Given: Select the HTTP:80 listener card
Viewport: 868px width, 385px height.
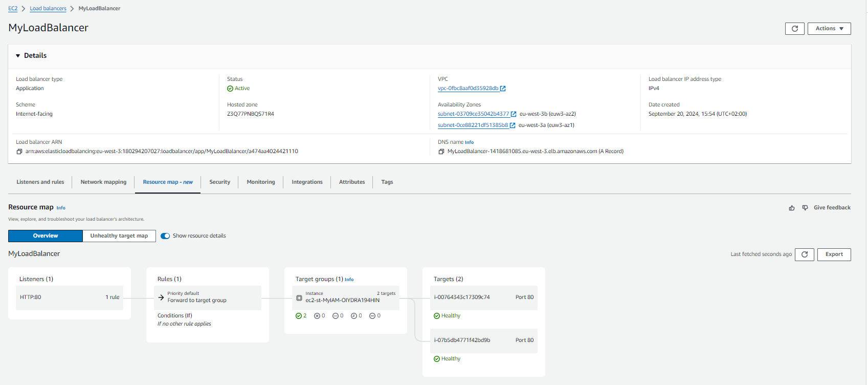Looking at the screenshot, I should pyautogui.click(x=70, y=297).
